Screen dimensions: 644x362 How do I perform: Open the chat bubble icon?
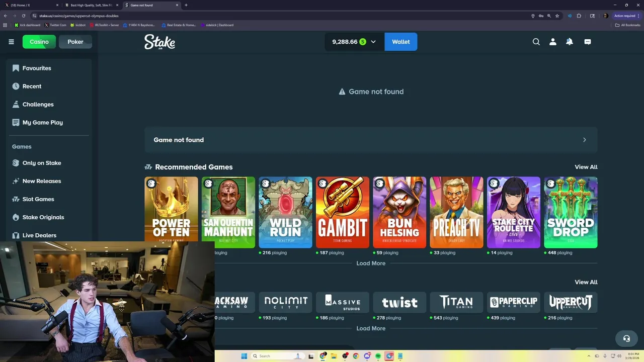pos(588,42)
